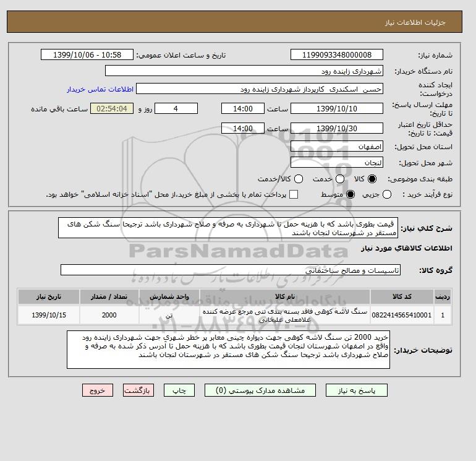Click the تعداد / مقدار column header
This screenshot has width=476, height=461.
[x=109, y=297]
